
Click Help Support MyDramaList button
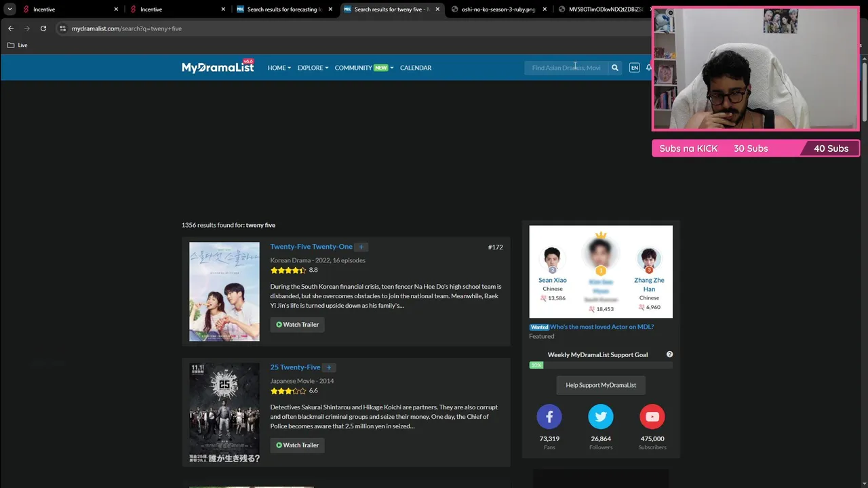tap(601, 385)
